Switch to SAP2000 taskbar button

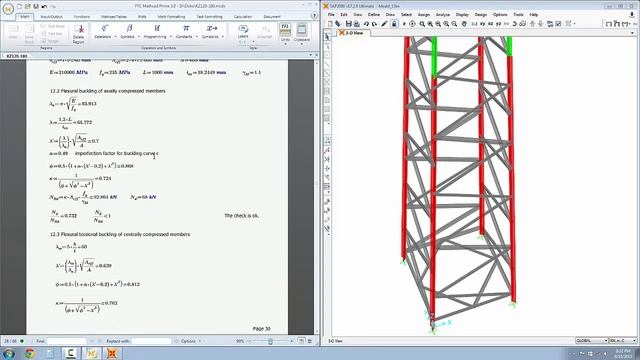[x=112, y=353]
